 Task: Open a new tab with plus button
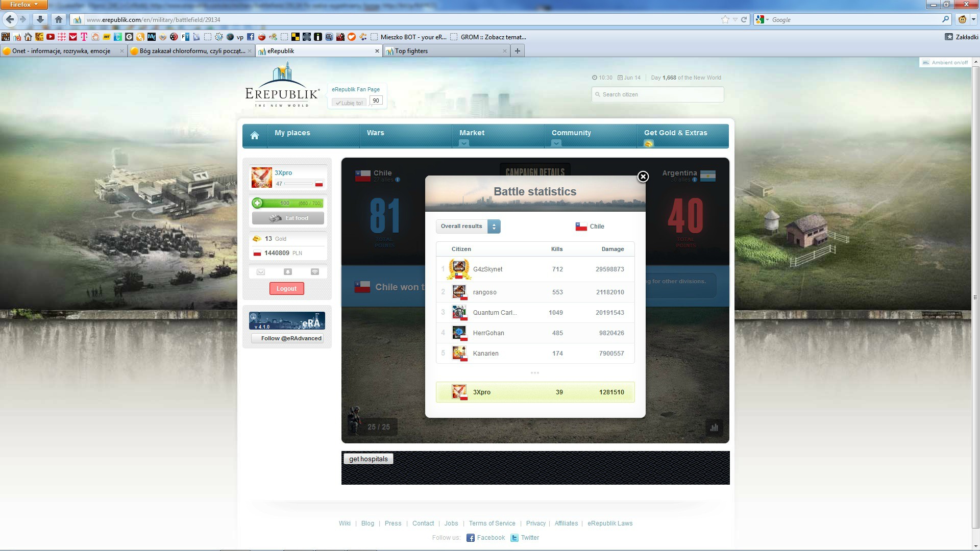point(517,51)
